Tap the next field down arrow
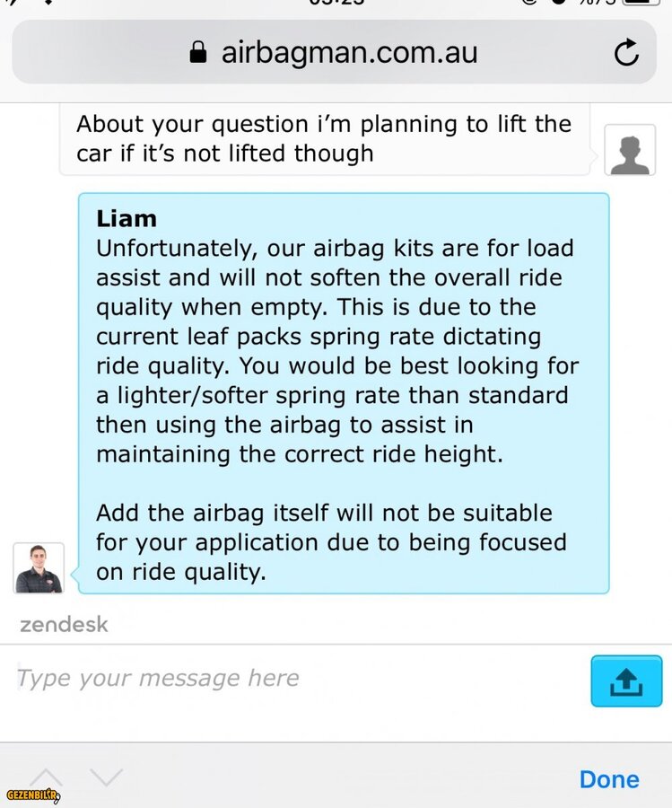672x808 pixels. tap(106, 777)
